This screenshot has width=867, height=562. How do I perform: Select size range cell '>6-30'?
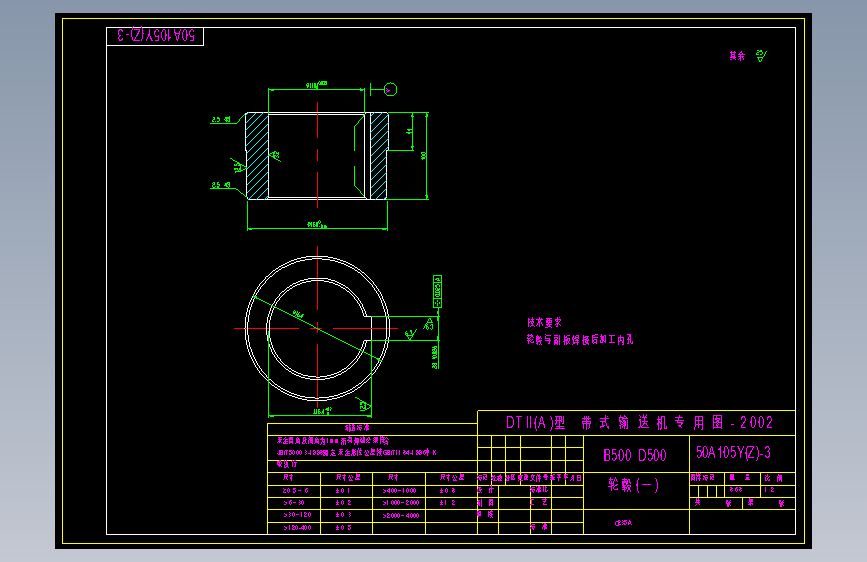click(x=294, y=503)
